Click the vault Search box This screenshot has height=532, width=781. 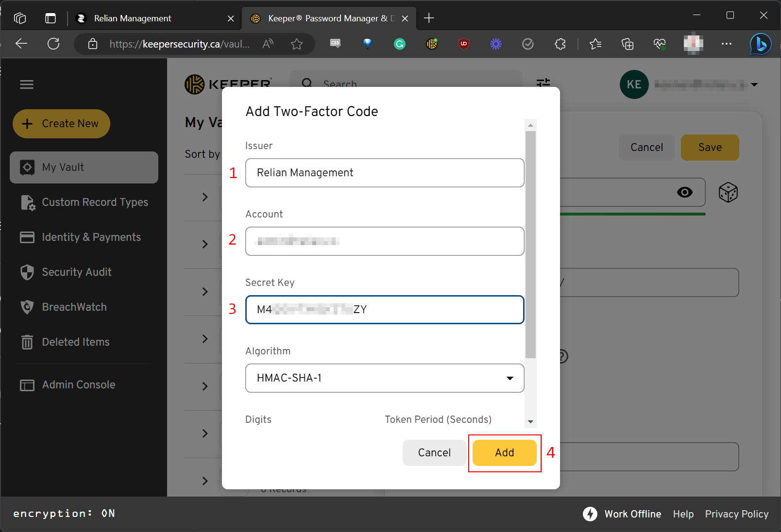[406, 84]
